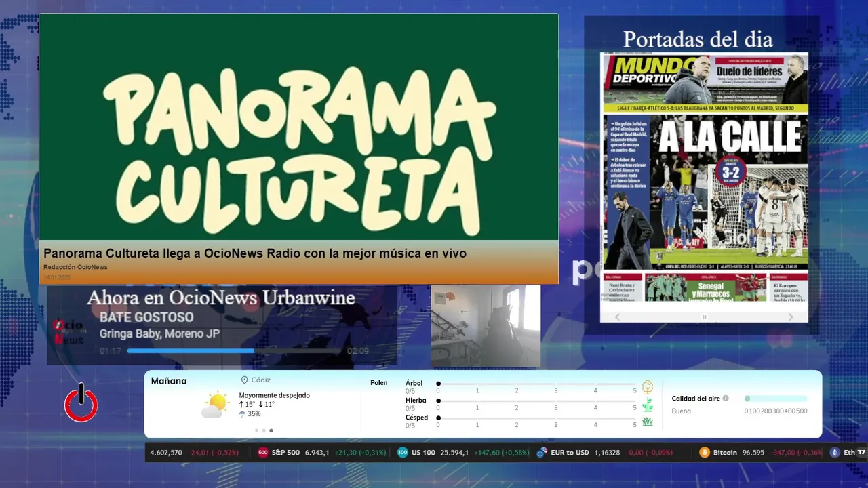Click the Césped pollen level slider
Viewport: 868px width, 488px height.
click(x=537, y=418)
